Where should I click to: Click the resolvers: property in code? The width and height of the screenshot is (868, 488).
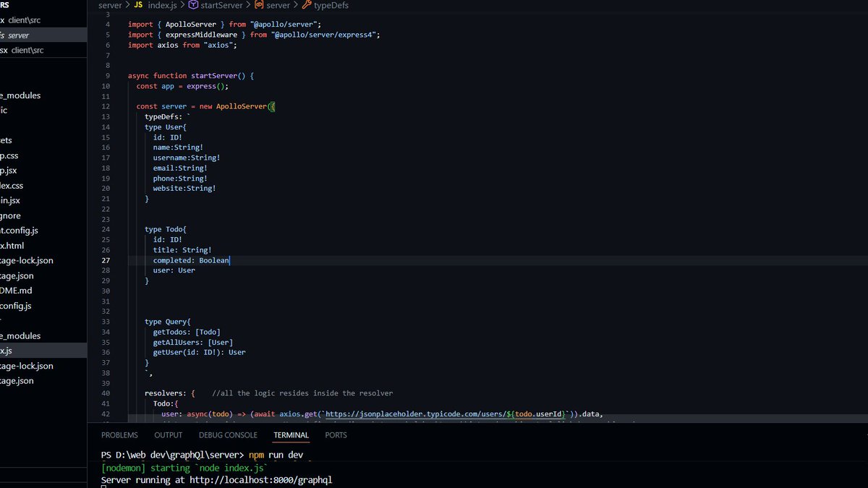click(x=166, y=393)
